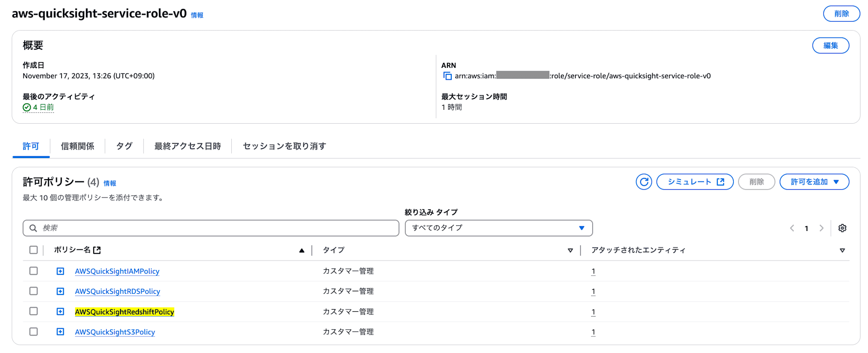Expand the AWSQuickSightIAMPolicy policy details

[60, 271]
